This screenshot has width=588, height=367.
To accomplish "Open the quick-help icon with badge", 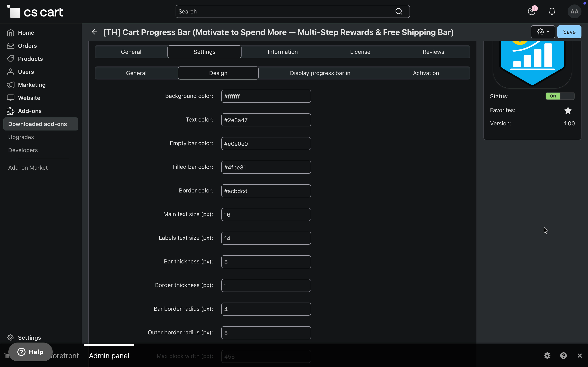I will 532,11.
